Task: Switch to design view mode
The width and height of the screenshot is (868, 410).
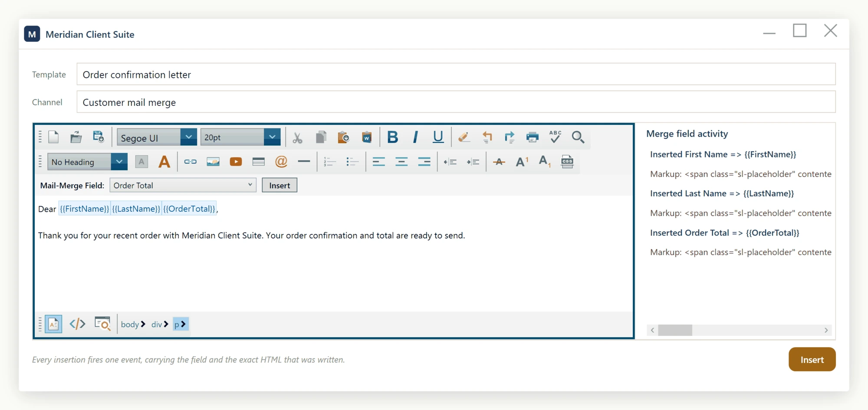Action: pyautogui.click(x=53, y=324)
